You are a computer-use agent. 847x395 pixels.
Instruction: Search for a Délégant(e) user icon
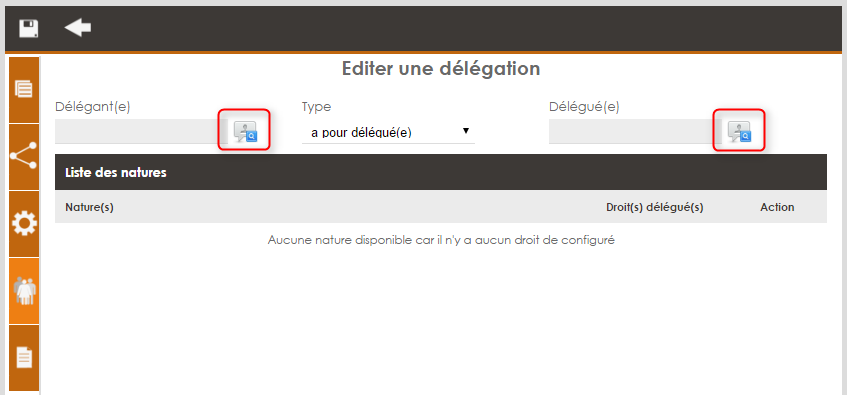pyautogui.click(x=245, y=131)
